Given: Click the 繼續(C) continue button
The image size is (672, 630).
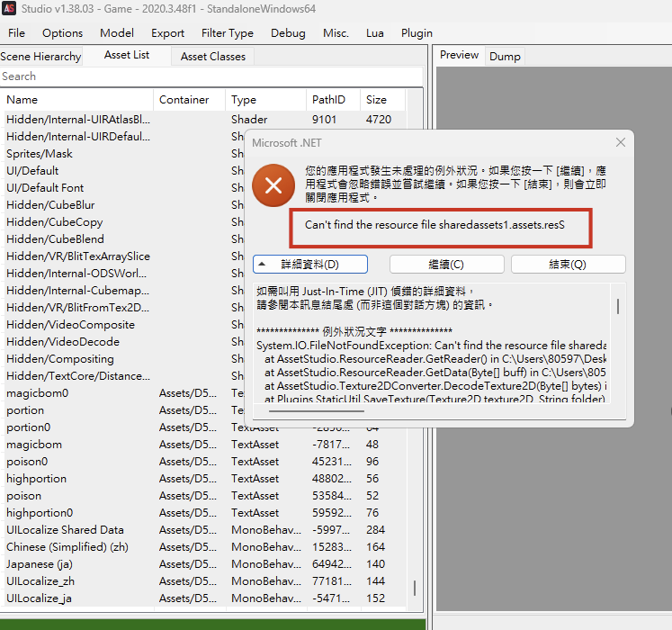Looking at the screenshot, I should pyautogui.click(x=446, y=265).
